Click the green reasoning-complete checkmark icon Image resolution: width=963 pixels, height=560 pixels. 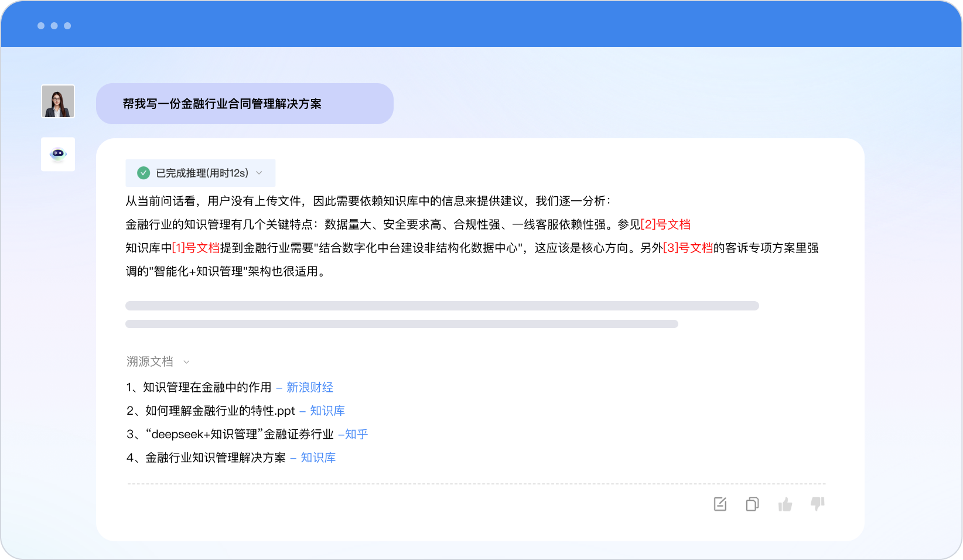coord(144,173)
